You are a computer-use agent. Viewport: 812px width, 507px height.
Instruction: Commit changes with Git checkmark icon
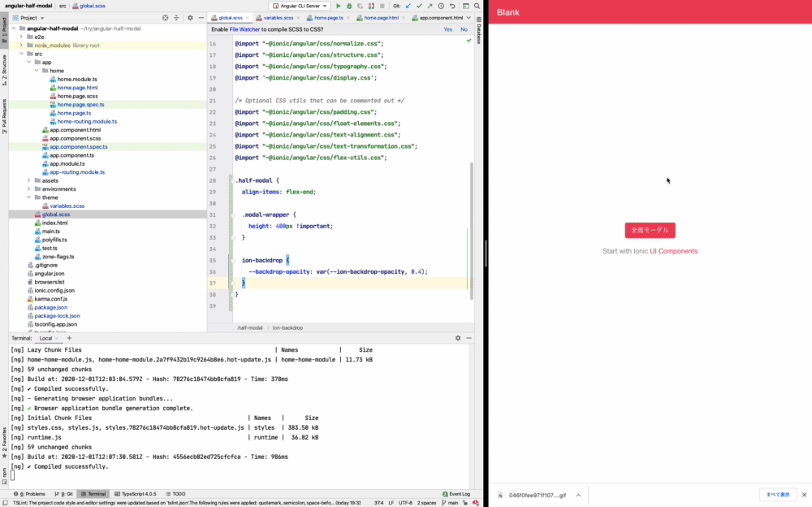tap(419, 6)
